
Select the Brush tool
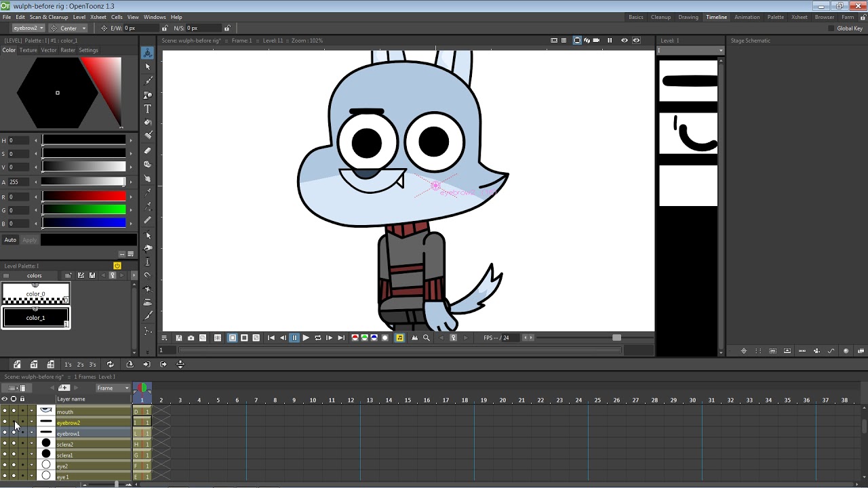pos(147,81)
